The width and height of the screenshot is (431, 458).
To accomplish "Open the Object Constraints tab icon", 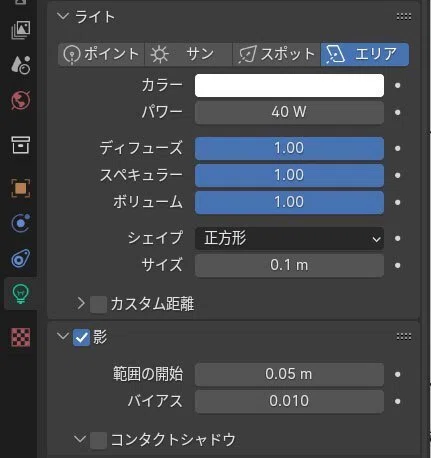I will (21, 258).
